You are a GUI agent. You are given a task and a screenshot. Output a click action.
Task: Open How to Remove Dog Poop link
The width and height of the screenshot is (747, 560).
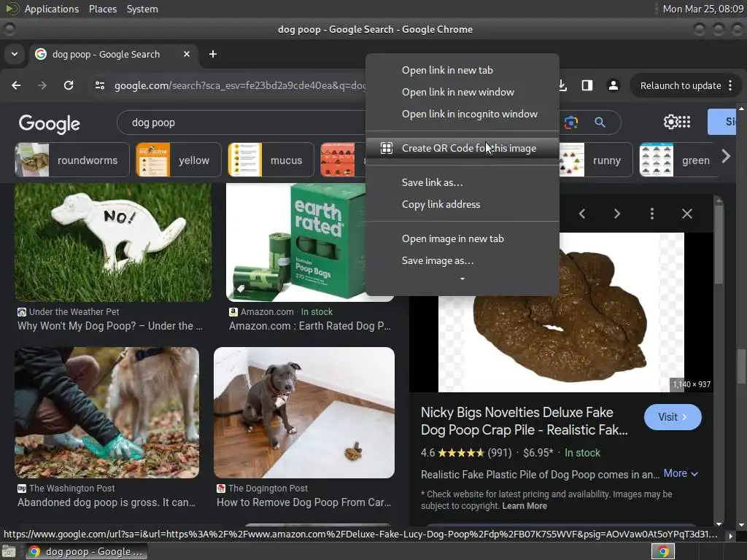click(x=303, y=502)
